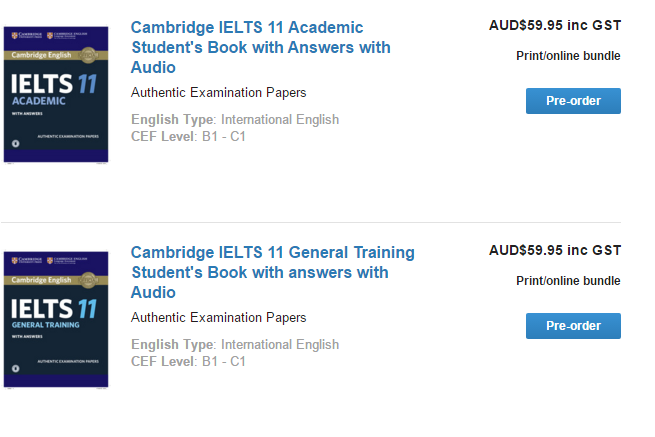Click the IELTS 11 General Training book cover
This screenshot has width=655, height=437.
(x=56, y=319)
